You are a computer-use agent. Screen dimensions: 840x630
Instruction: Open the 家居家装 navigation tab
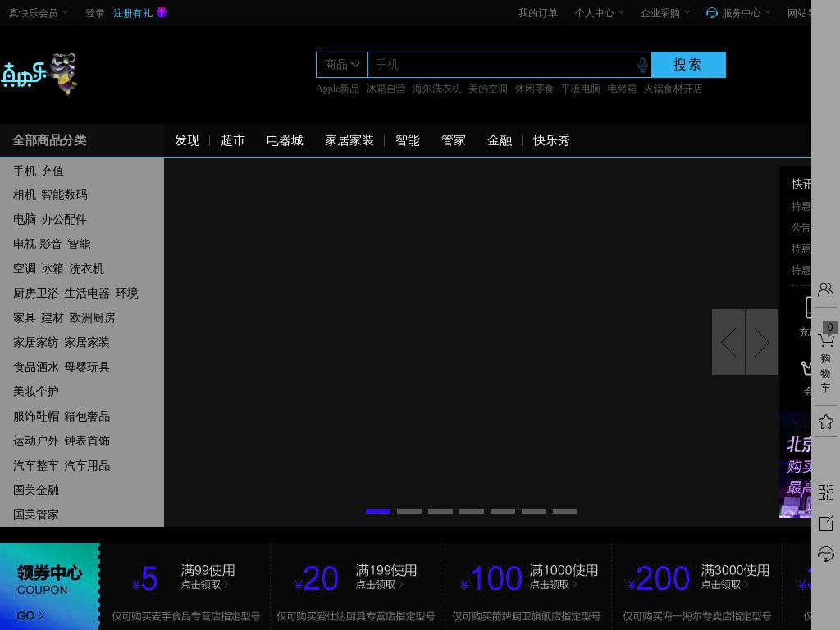pyautogui.click(x=349, y=140)
